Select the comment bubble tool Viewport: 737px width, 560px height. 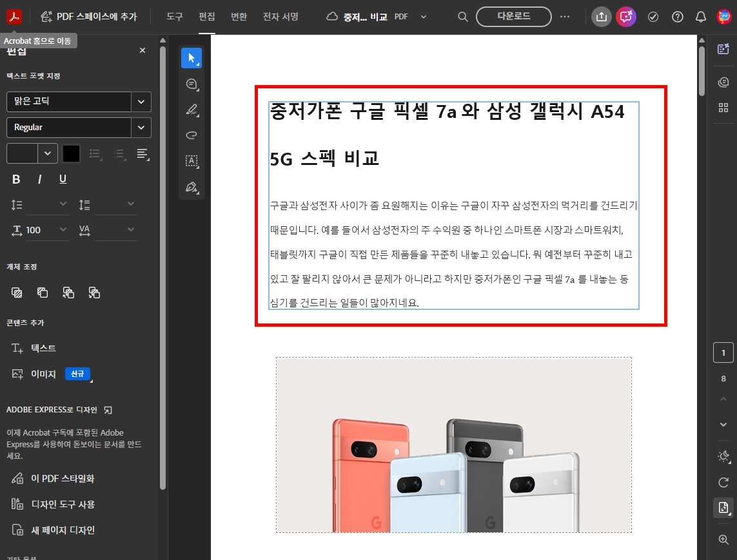pyautogui.click(x=192, y=84)
